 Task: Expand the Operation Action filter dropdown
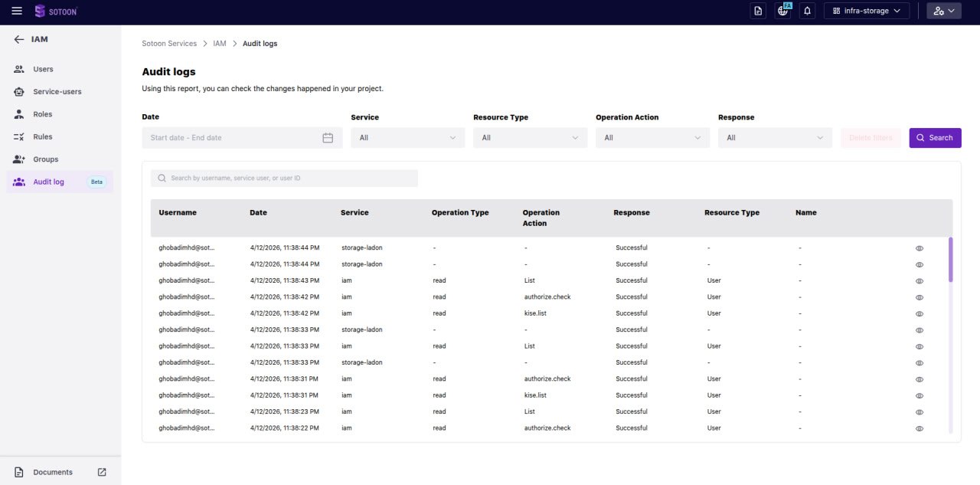[652, 138]
